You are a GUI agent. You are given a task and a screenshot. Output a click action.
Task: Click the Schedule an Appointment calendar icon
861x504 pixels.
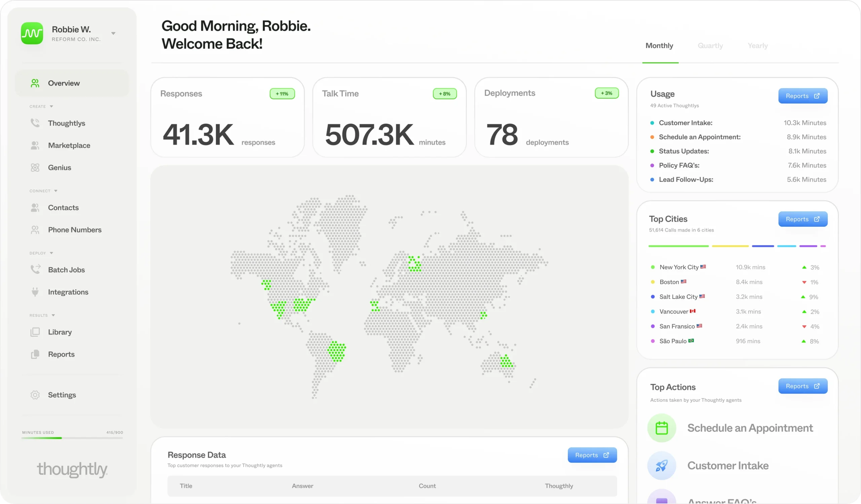(x=662, y=428)
